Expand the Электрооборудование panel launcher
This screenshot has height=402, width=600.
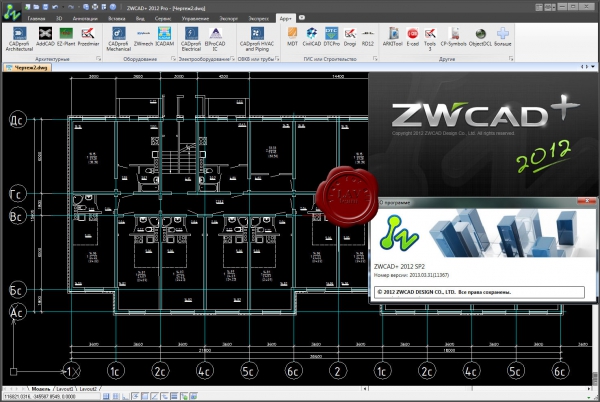pos(232,59)
